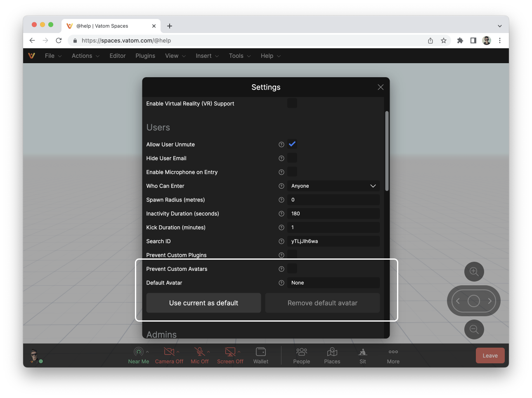Zoom in with the magnifier plus icon

(474, 272)
